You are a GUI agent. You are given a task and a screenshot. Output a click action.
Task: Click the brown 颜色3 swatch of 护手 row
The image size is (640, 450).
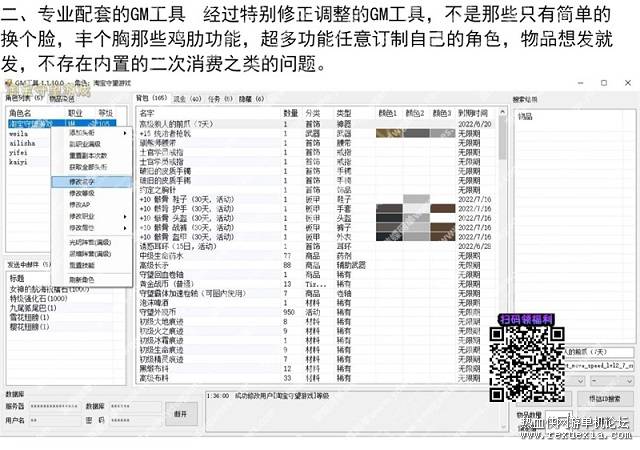442,209
